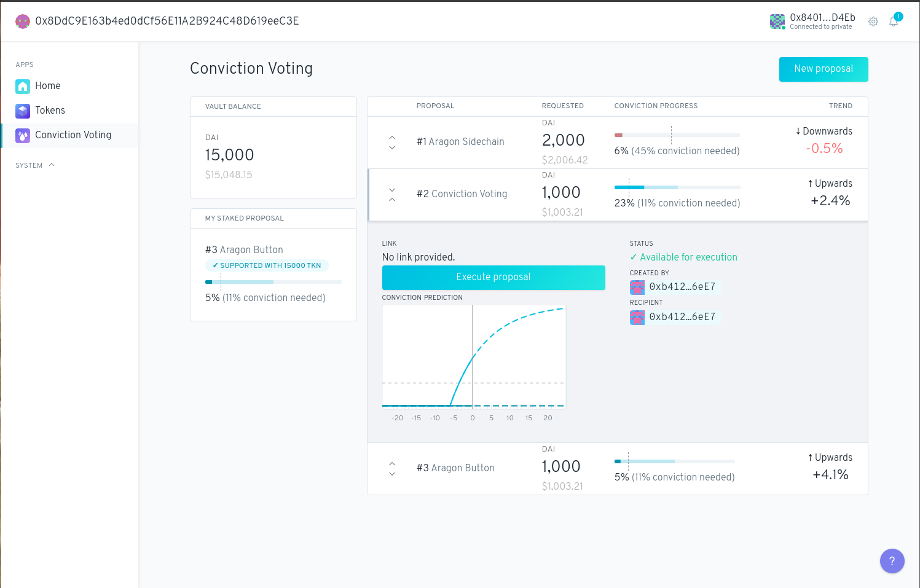Click the Recipient address badge
This screenshot has height=588, width=920.
click(x=675, y=317)
